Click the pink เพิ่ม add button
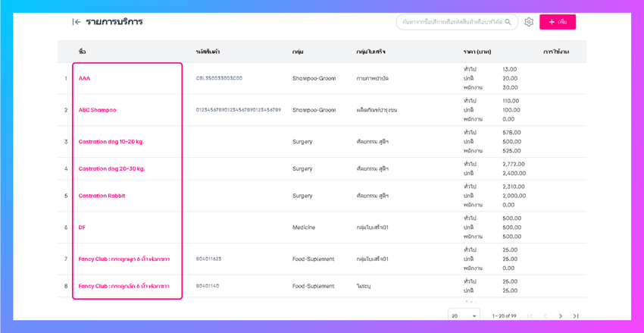 558,22
